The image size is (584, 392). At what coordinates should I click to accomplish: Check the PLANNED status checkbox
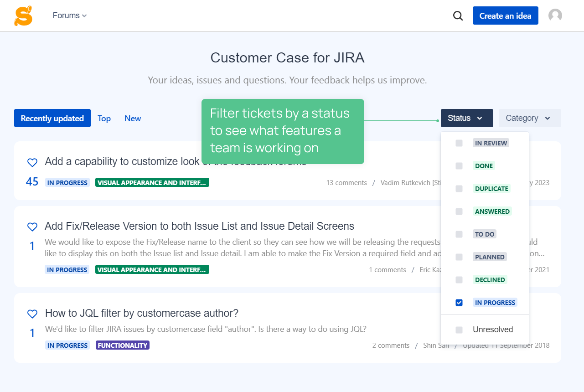[x=459, y=257]
